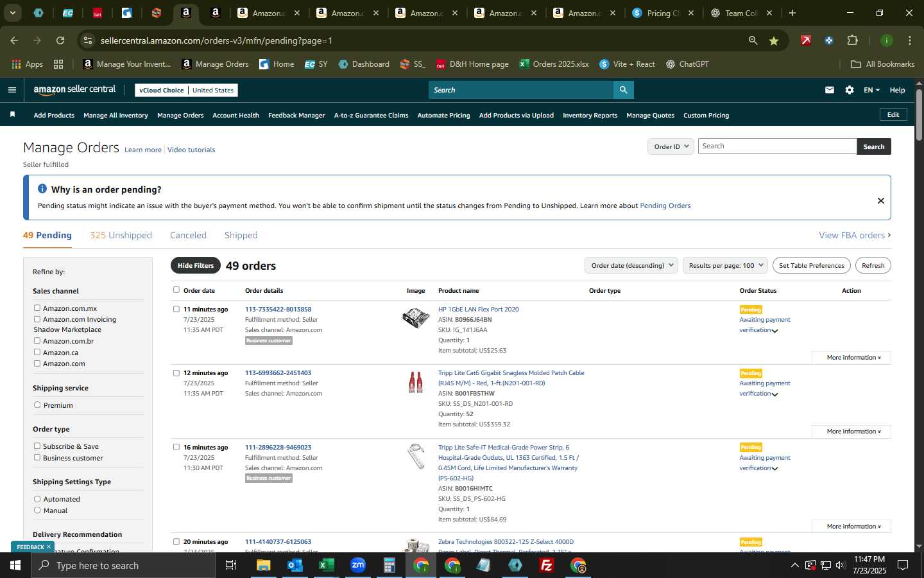924x578 pixels.
Task: Click the bookmark flag icon in nav bar
Action: (12, 115)
